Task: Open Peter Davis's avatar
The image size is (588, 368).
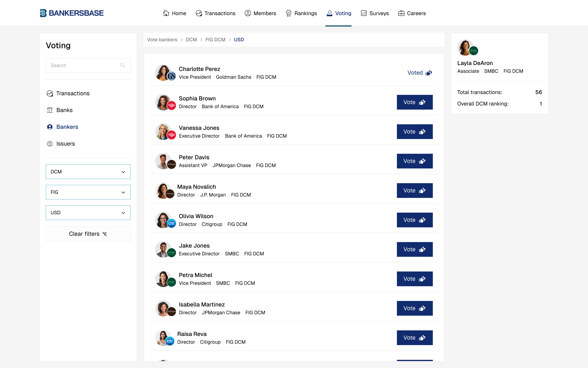Action: pyautogui.click(x=164, y=161)
